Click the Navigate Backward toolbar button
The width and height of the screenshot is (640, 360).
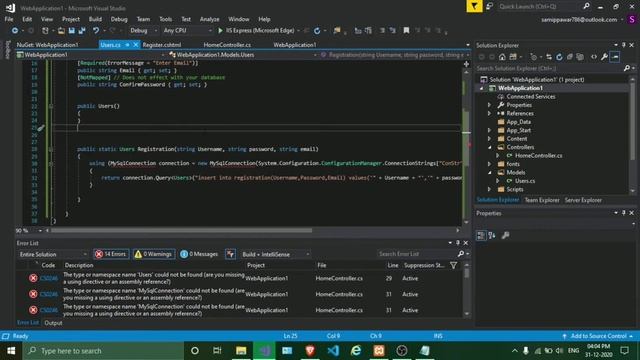coord(15,31)
